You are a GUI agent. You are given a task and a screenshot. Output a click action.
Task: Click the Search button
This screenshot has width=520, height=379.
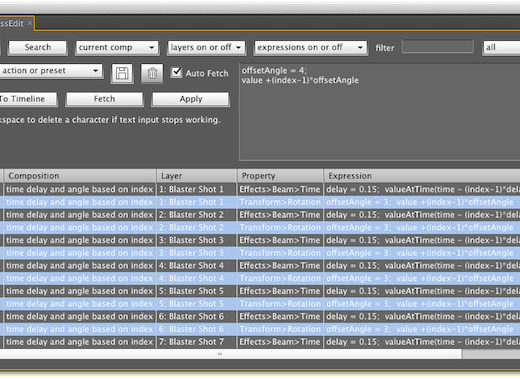[x=38, y=48]
